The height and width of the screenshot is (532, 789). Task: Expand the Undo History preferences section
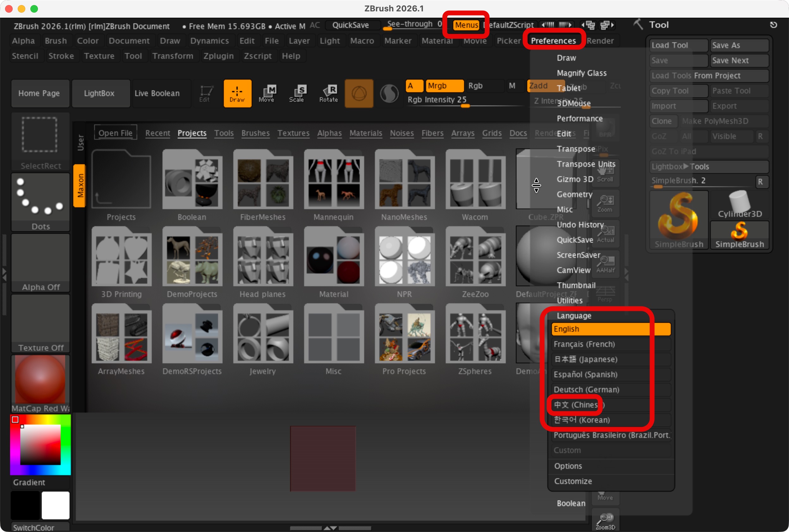click(x=580, y=225)
